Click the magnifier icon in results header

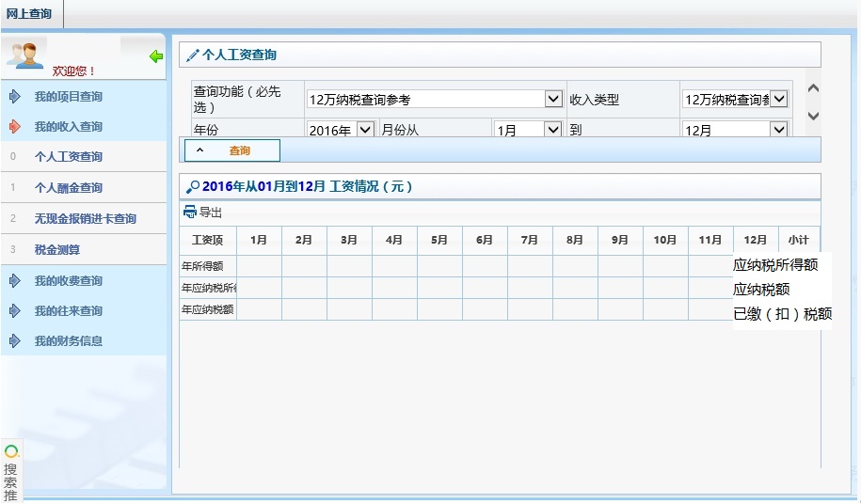193,187
